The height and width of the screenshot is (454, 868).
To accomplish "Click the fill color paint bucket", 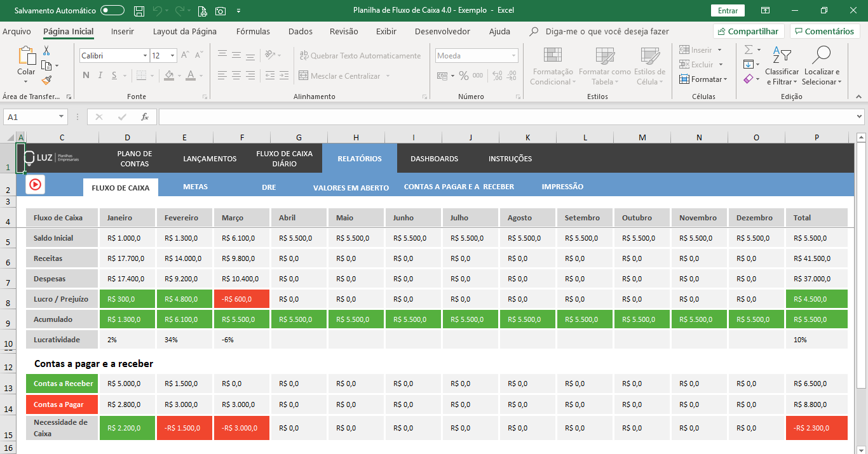I will click(168, 76).
